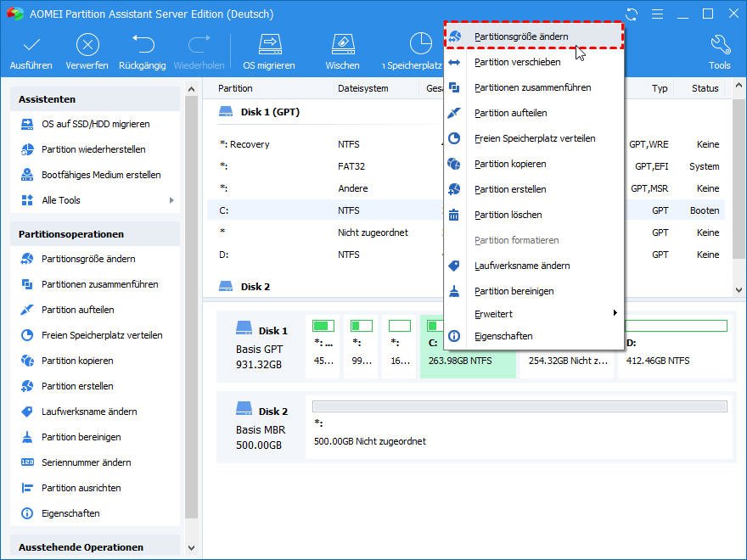Image resolution: width=747 pixels, height=560 pixels.
Task: Select the Recovery partition row
Action: [466, 144]
